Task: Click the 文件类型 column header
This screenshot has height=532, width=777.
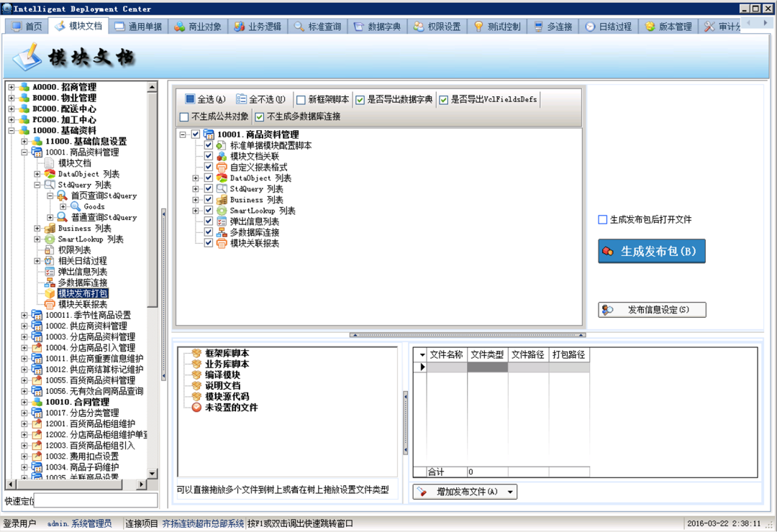Action: pos(487,354)
